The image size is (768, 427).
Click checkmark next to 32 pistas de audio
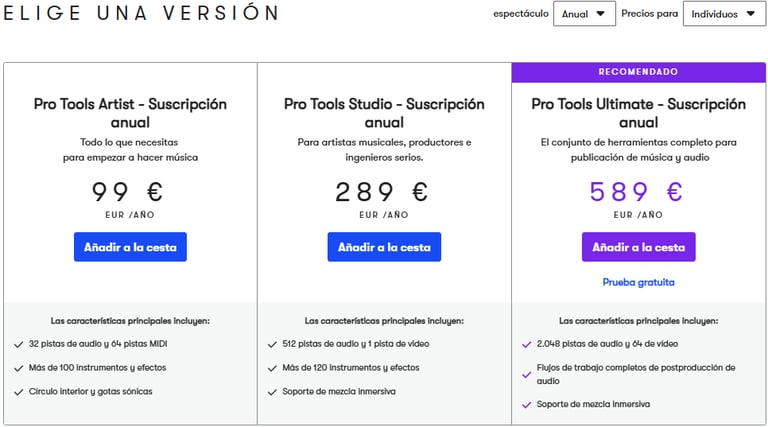[19, 344]
